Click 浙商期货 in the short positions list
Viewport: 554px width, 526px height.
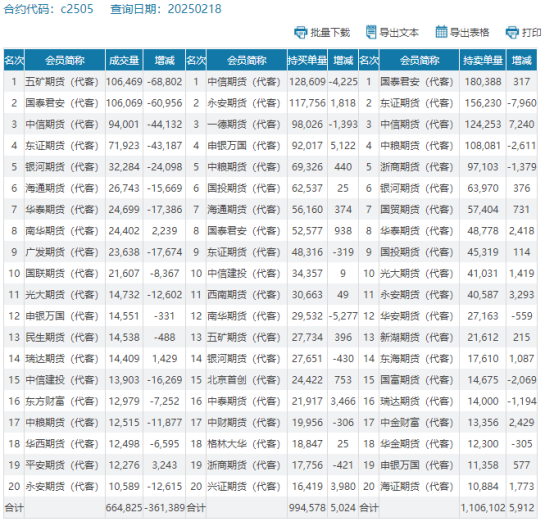417,167
